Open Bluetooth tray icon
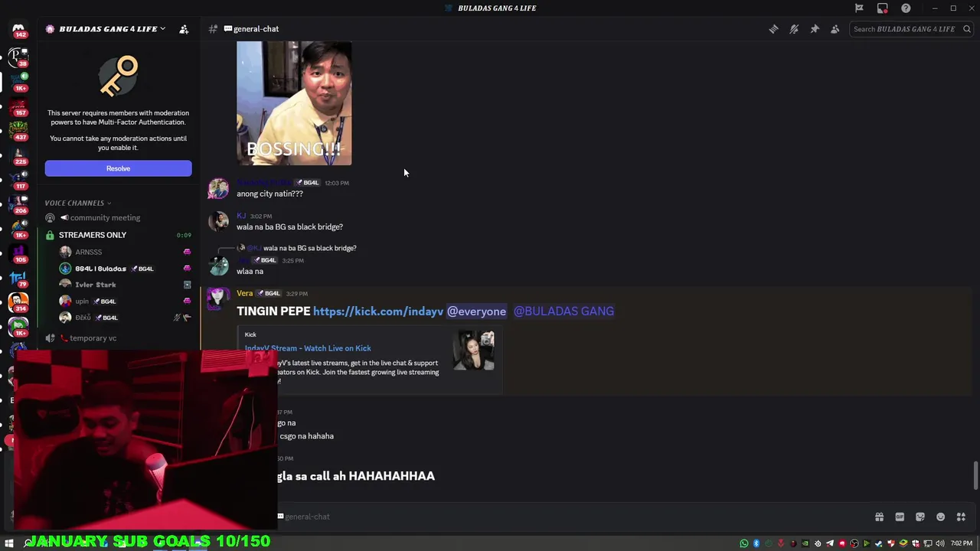 [x=756, y=543]
